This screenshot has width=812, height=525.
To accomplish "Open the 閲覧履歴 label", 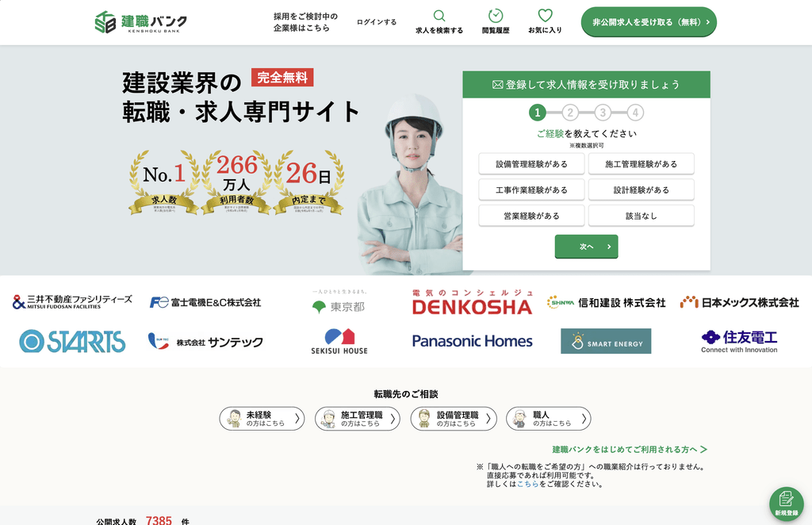I will coord(496,31).
